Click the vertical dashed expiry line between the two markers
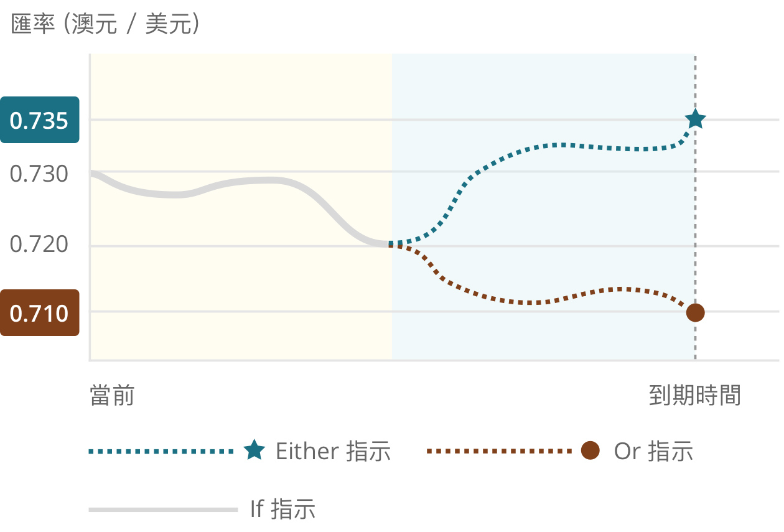 pos(695,216)
